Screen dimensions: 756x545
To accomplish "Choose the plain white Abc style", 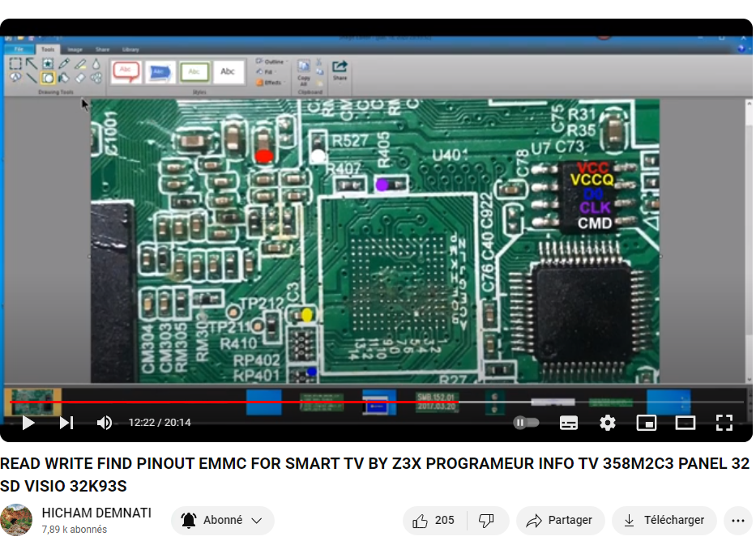I will tap(228, 72).
